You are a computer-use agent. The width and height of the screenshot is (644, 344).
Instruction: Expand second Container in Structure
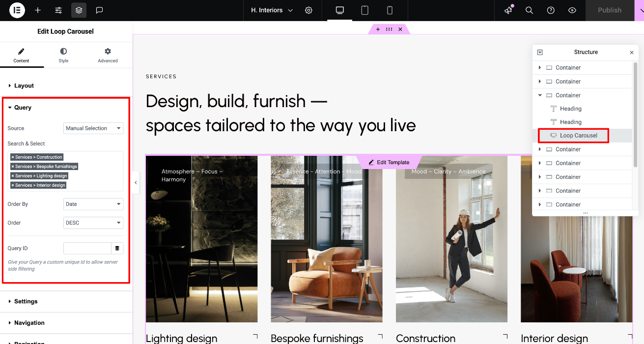click(x=540, y=82)
